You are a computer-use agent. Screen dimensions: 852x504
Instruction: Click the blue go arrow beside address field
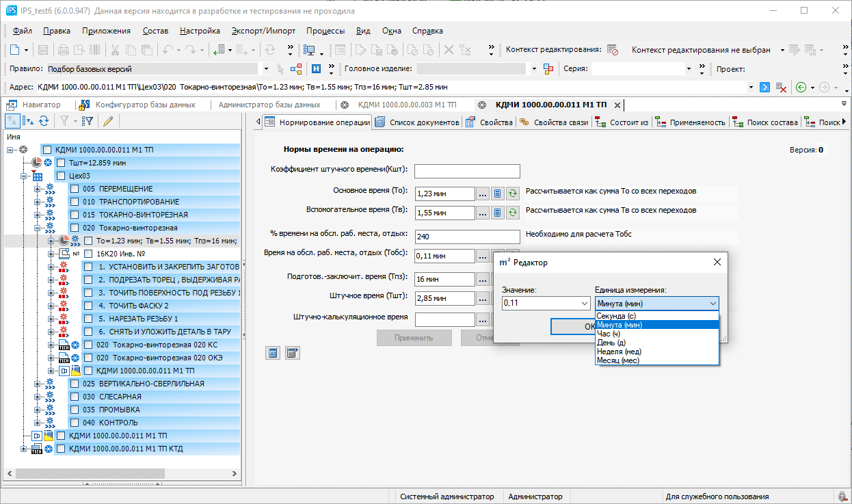(765, 88)
